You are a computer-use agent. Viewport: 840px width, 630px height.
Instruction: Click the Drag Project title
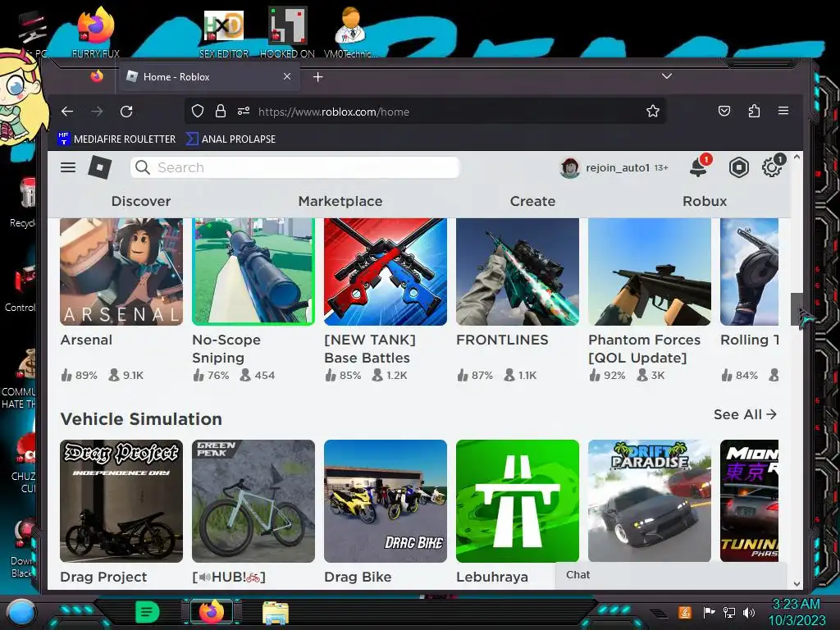click(103, 577)
